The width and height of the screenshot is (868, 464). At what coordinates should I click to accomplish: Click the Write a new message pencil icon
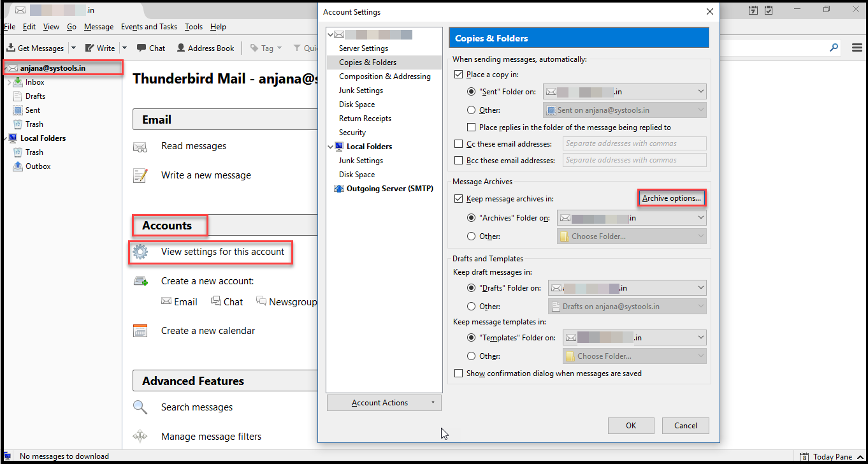pos(140,175)
